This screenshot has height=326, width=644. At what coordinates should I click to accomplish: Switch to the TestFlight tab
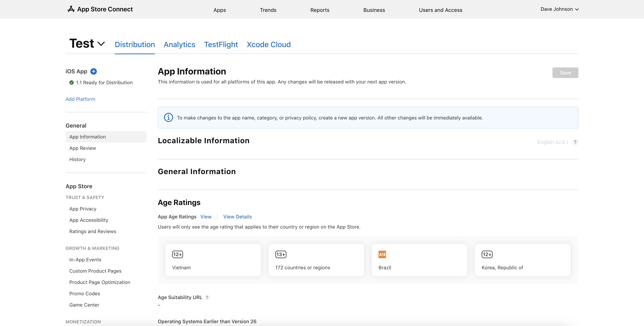(x=221, y=44)
